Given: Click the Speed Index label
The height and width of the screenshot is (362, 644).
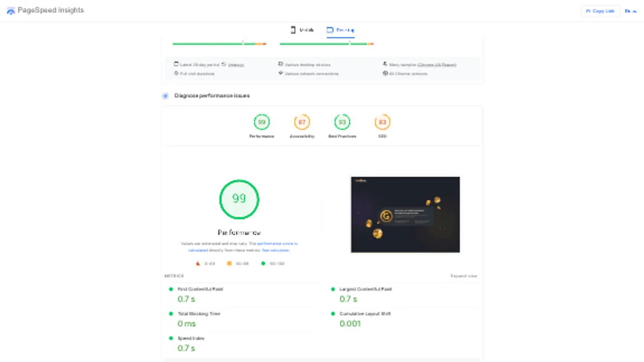Looking at the screenshot, I should point(191,339).
